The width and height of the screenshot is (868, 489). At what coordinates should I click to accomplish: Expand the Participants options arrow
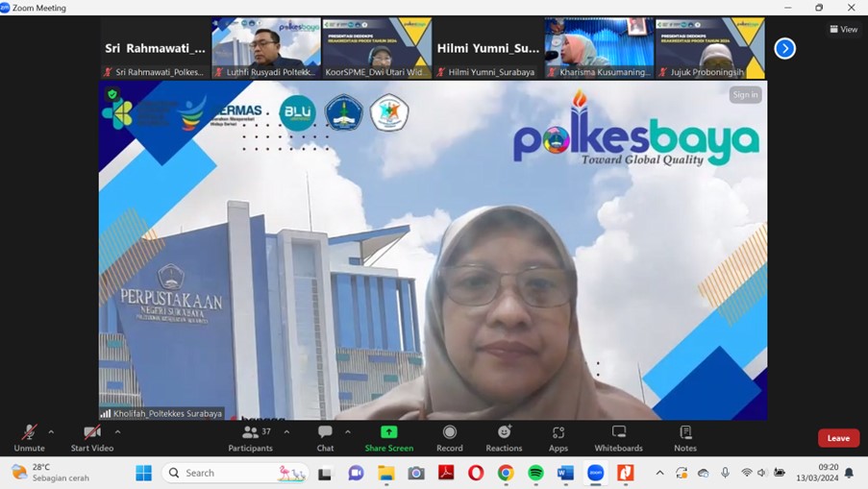(286, 432)
